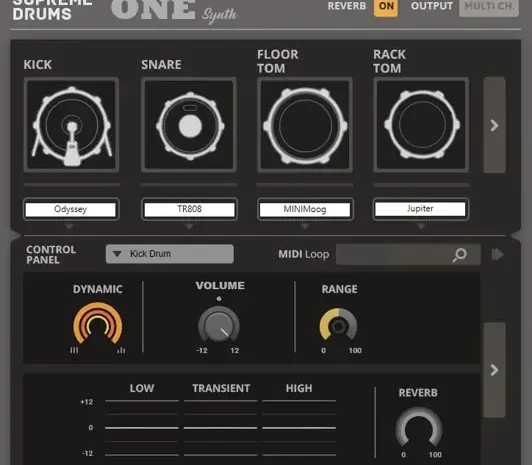Expand the Kick Drum control panel selector
Viewport: 532px width, 465px height.
click(170, 254)
